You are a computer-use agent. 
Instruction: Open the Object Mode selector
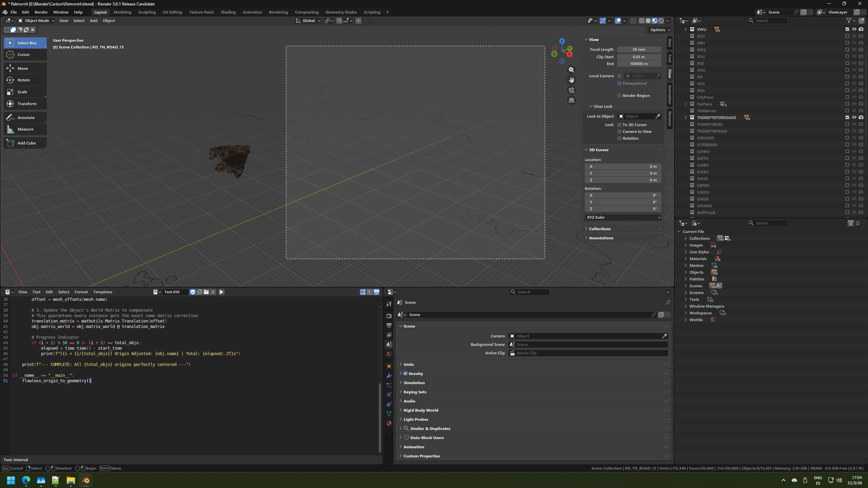(x=36, y=21)
